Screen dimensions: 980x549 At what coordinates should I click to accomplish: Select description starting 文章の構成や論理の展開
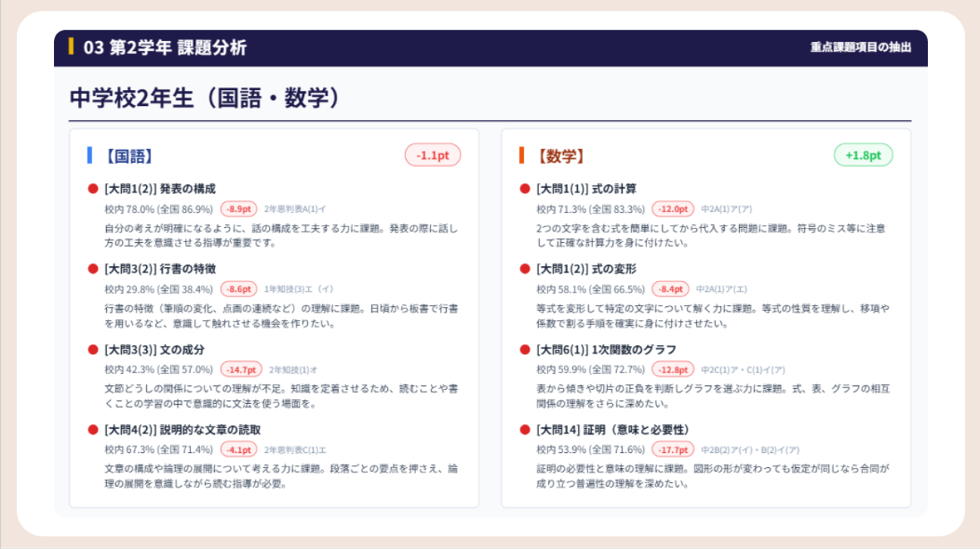pyautogui.click(x=281, y=475)
